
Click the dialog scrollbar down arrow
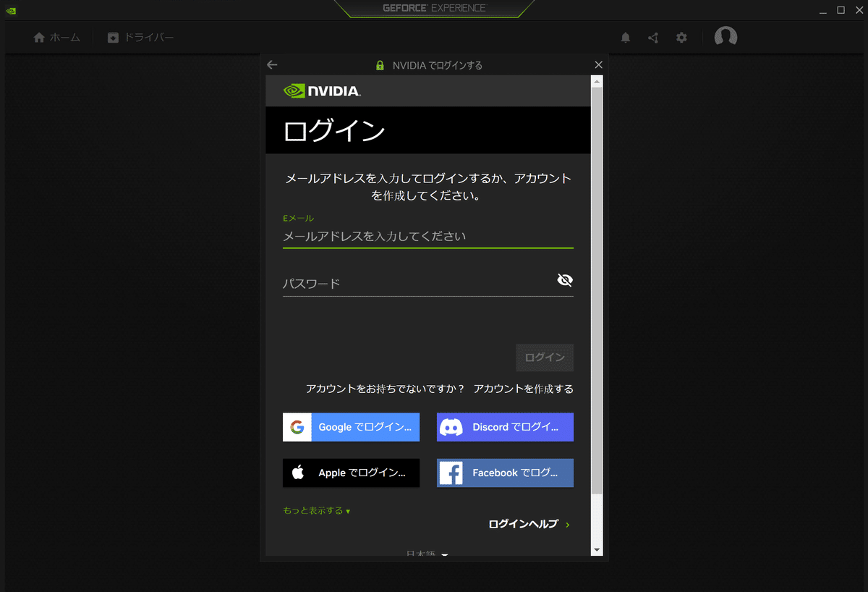point(597,550)
